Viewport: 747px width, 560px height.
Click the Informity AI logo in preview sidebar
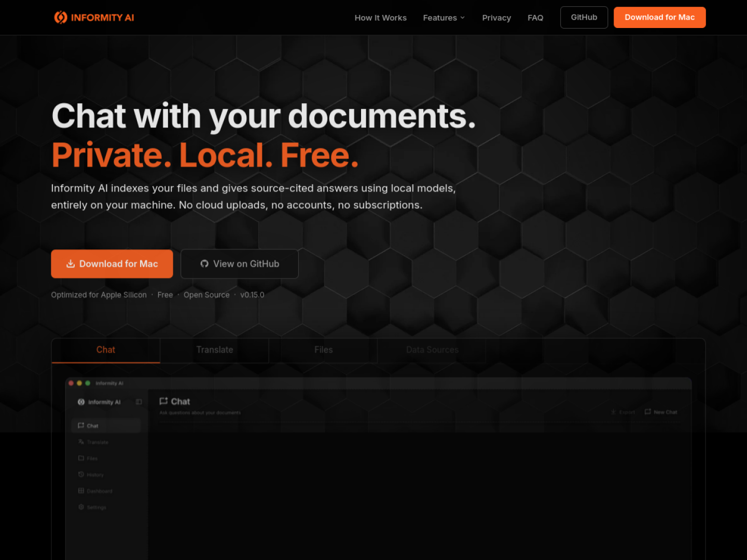[x=99, y=402]
